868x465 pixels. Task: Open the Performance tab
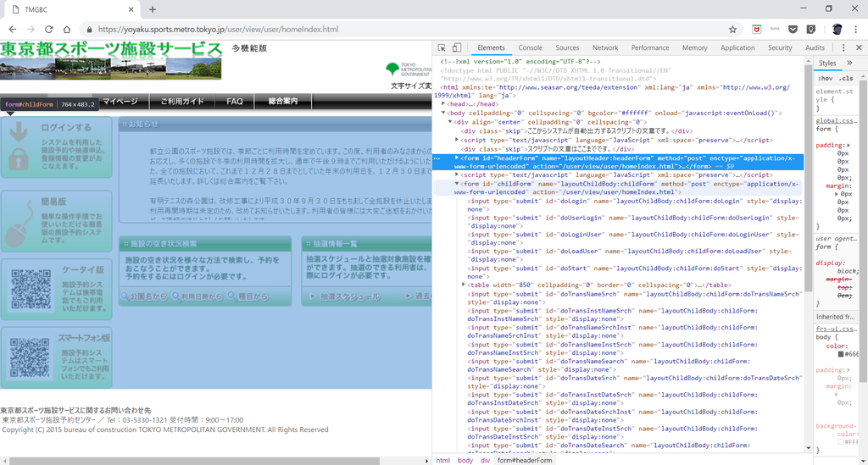tap(650, 48)
